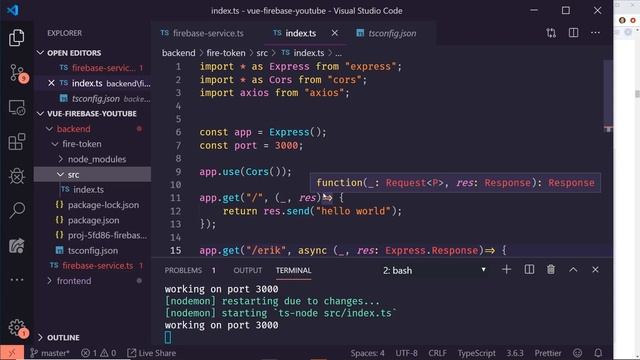Click the remote window indicator in status bar

[12, 353]
